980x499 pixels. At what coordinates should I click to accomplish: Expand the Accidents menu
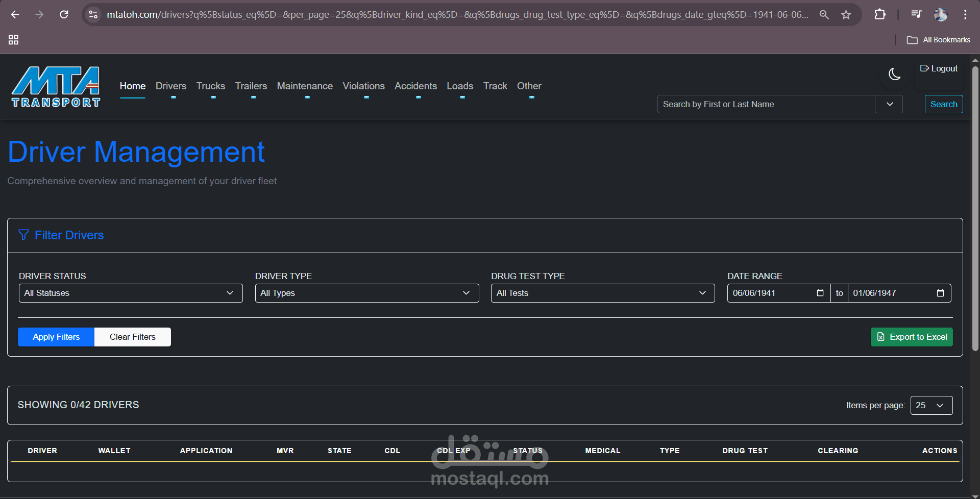[x=416, y=86]
